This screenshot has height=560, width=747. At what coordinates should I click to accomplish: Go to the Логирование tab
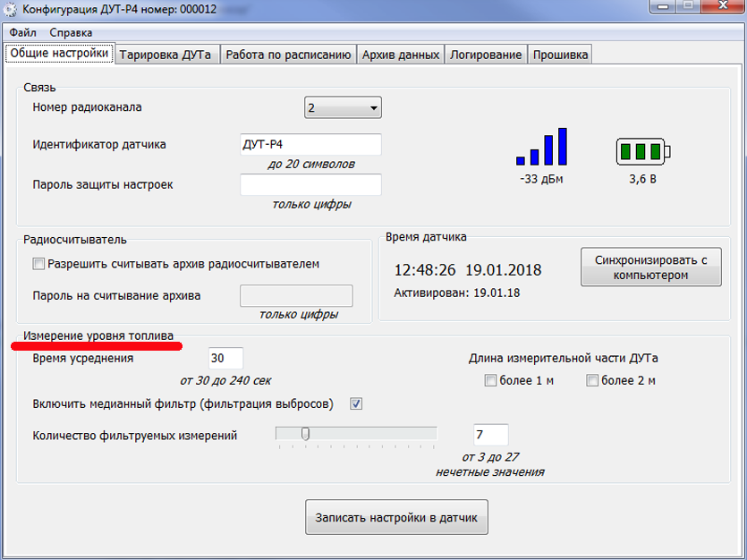coord(486,55)
